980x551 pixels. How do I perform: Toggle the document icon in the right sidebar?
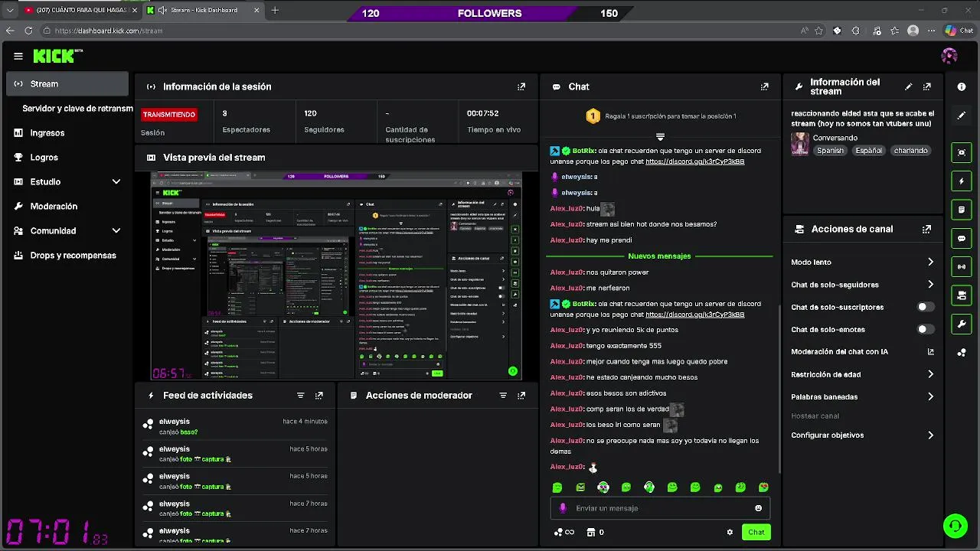(x=962, y=210)
